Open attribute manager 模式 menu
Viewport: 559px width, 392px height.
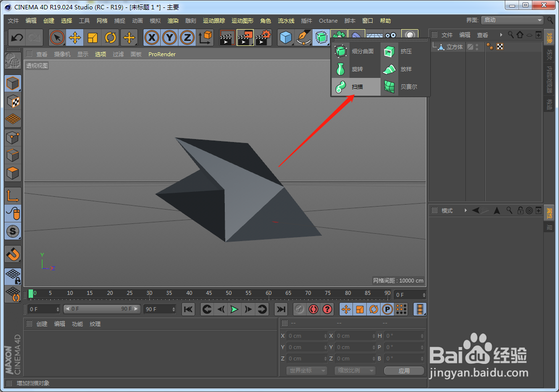click(447, 211)
